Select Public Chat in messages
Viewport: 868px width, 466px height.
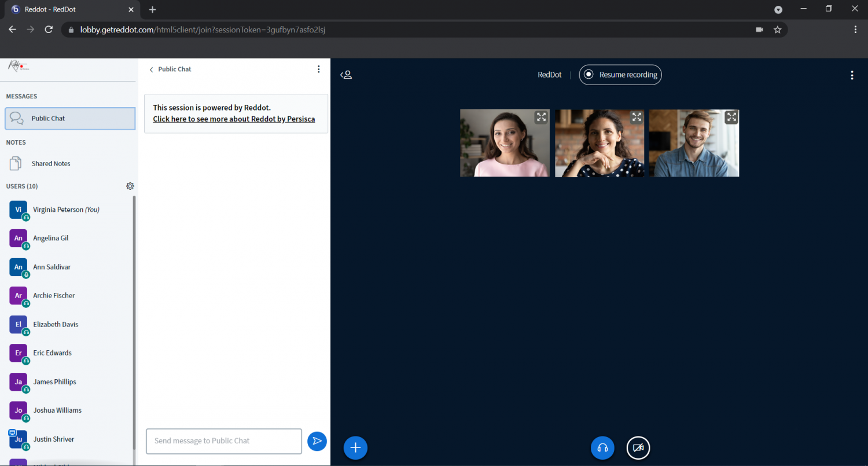click(x=70, y=119)
